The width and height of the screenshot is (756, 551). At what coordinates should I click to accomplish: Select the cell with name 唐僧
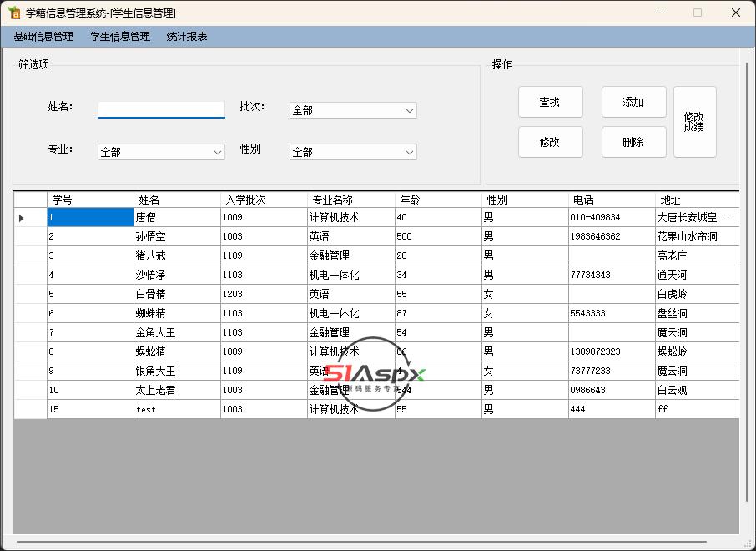[177, 218]
